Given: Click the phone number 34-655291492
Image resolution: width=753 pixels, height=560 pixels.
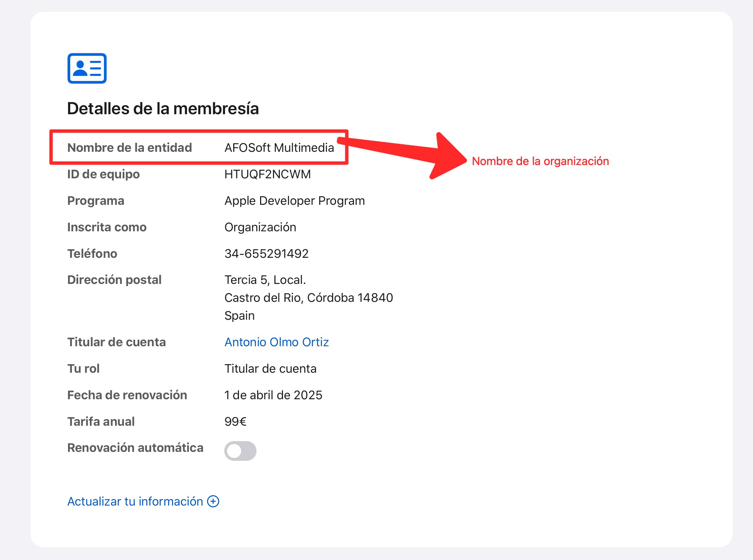Looking at the screenshot, I should coord(266,254).
